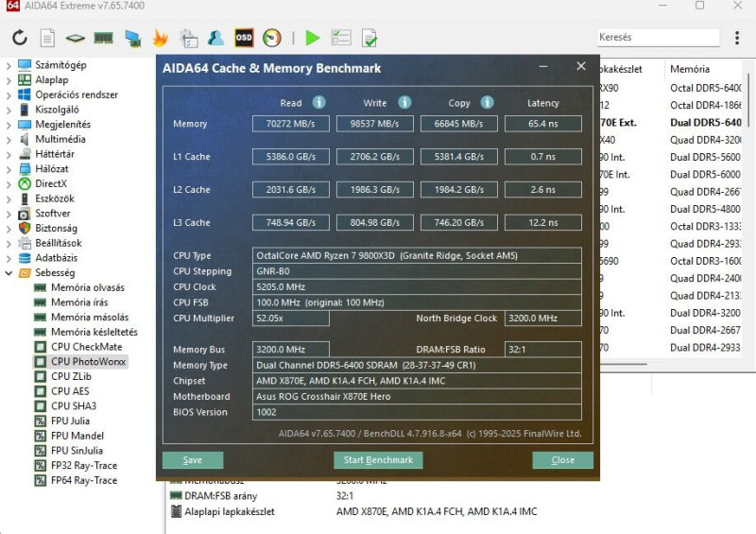756x534 pixels.
Task: Click the Start Benchmark button
Action: click(378, 460)
